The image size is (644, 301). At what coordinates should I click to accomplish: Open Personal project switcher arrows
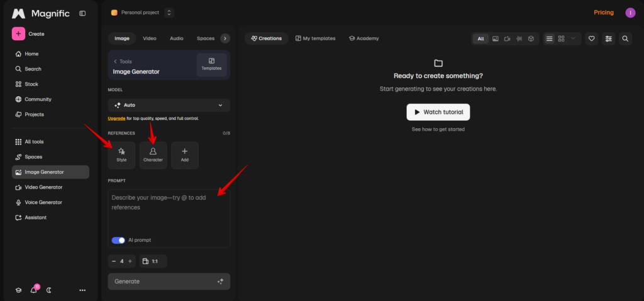click(x=169, y=13)
